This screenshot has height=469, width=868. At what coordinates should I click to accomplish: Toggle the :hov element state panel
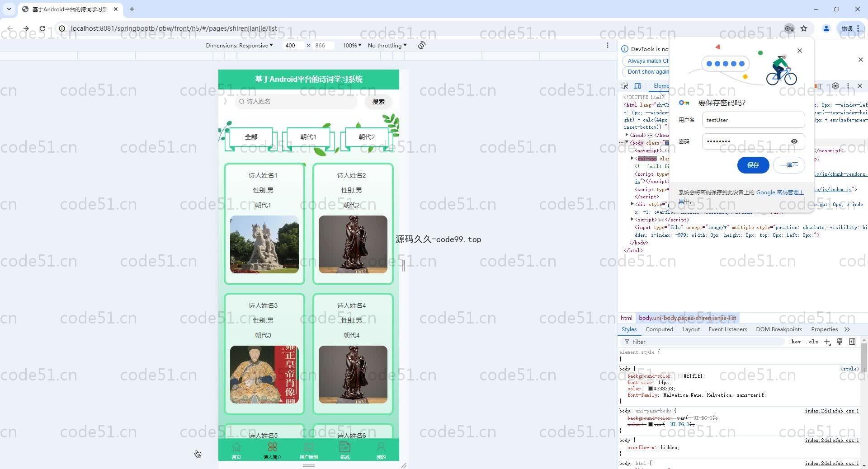[795, 342]
